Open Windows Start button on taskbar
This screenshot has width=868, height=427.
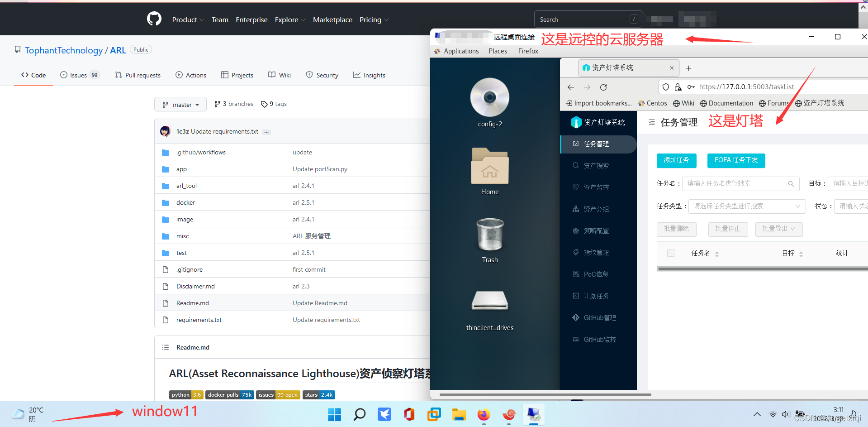[x=334, y=414]
